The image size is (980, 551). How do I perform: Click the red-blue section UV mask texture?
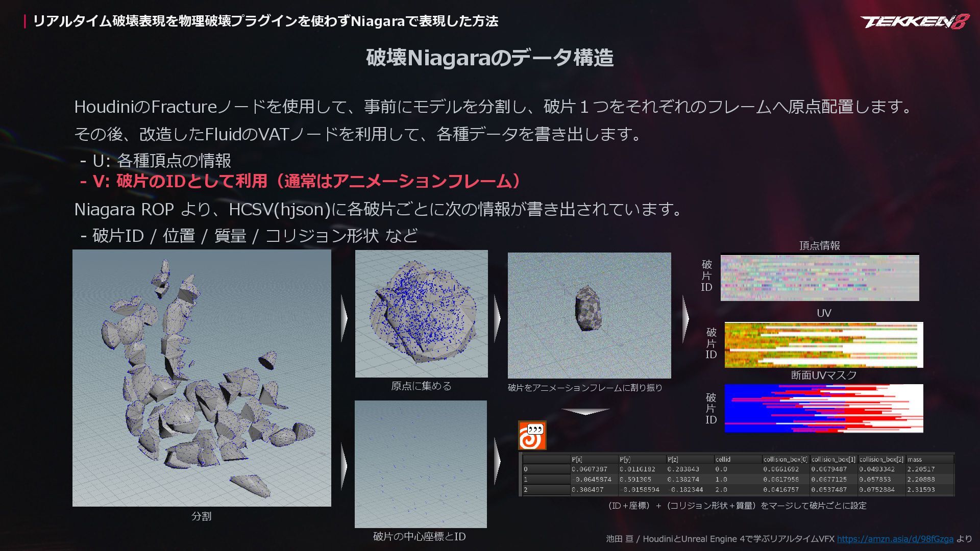[823, 408]
